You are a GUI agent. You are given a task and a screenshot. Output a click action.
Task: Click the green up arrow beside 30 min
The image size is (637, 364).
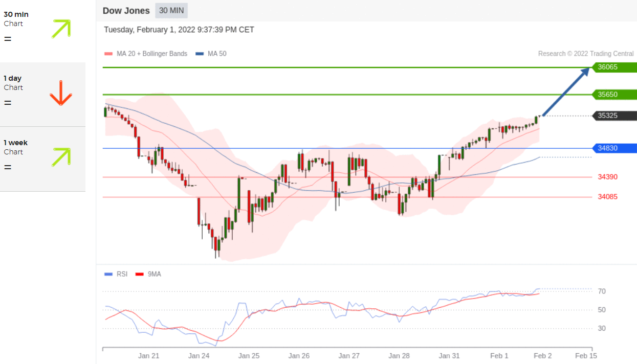point(61,29)
